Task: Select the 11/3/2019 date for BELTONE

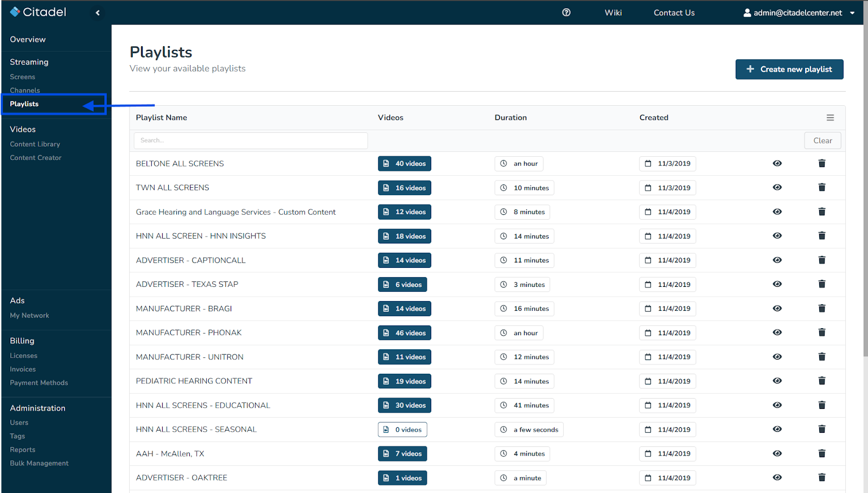Action: pos(667,164)
